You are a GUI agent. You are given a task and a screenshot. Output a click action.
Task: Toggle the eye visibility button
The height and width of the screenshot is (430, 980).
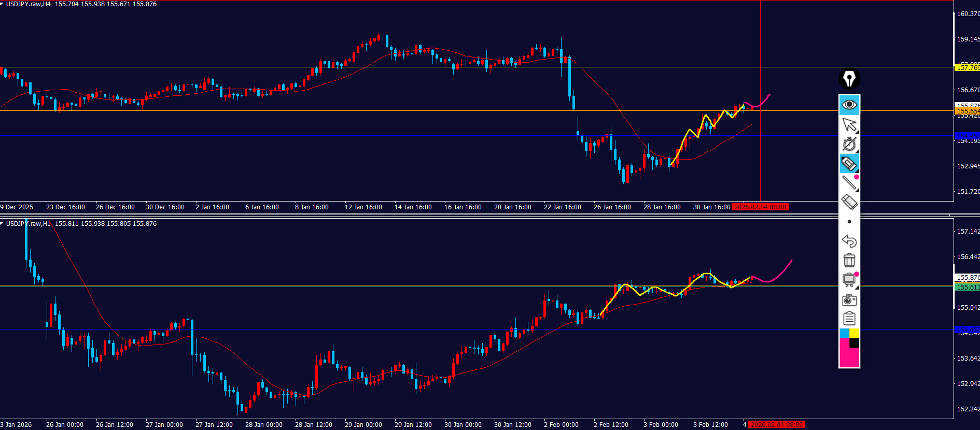pos(849,105)
